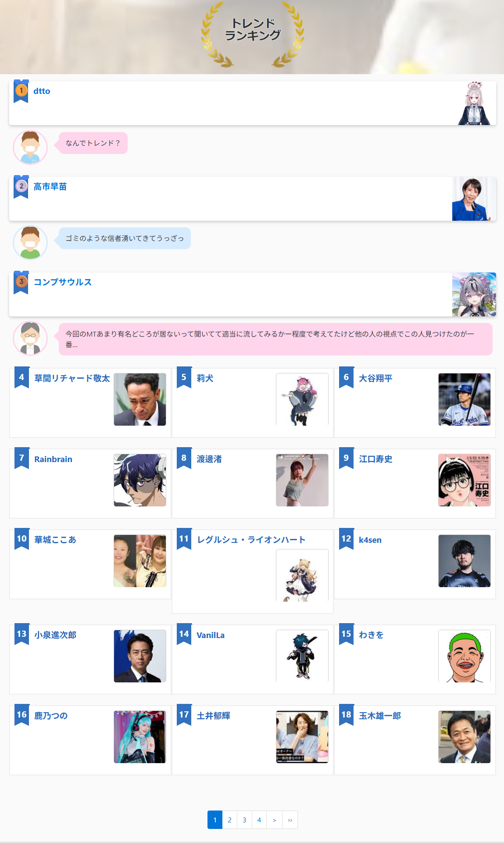Go to next page with > arrow
The height and width of the screenshot is (843, 504).
[274, 820]
